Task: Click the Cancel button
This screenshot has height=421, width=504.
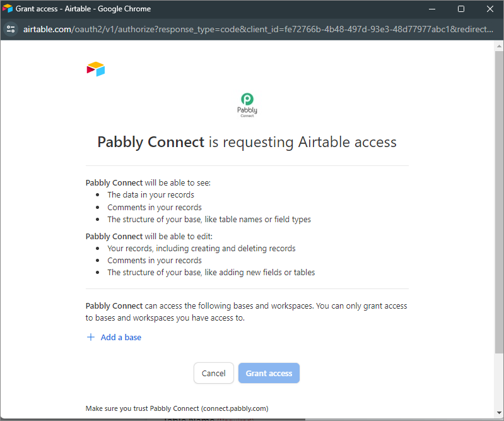Action: point(213,373)
